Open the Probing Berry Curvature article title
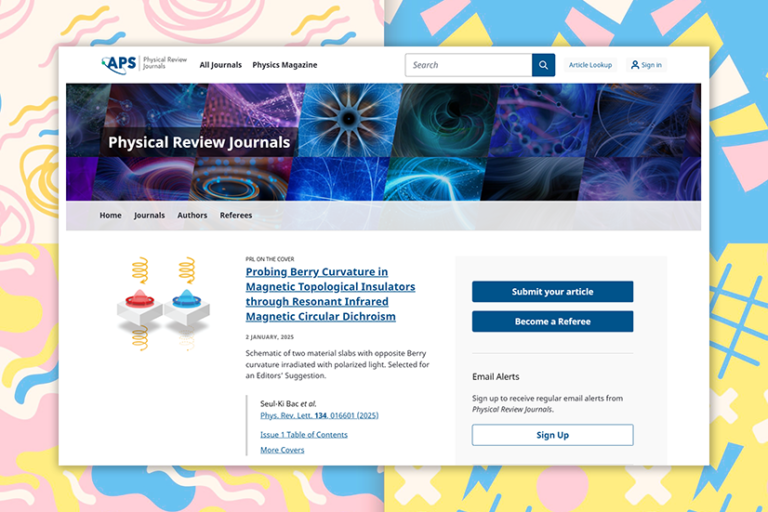The image size is (768, 512). [330, 294]
